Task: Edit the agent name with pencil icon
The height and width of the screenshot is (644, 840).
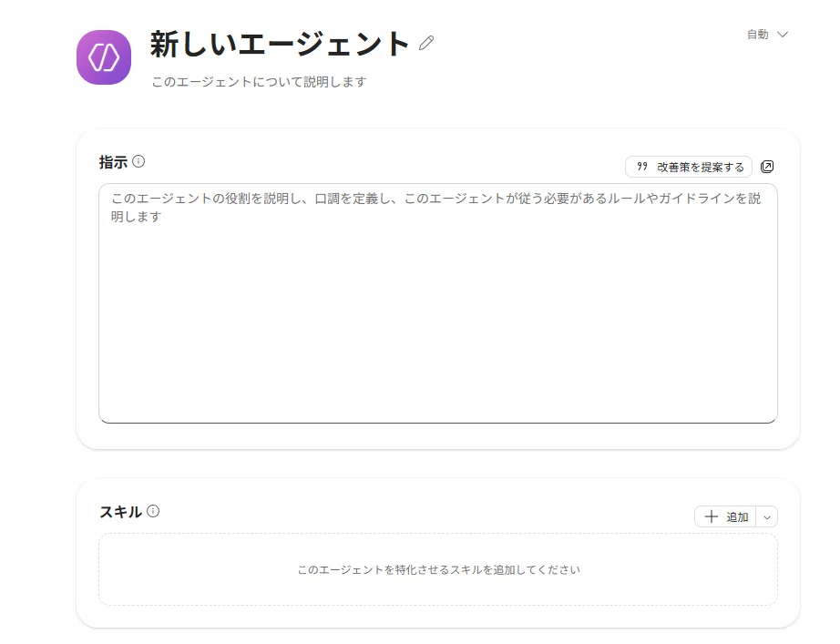Action: pyautogui.click(x=426, y=44)
